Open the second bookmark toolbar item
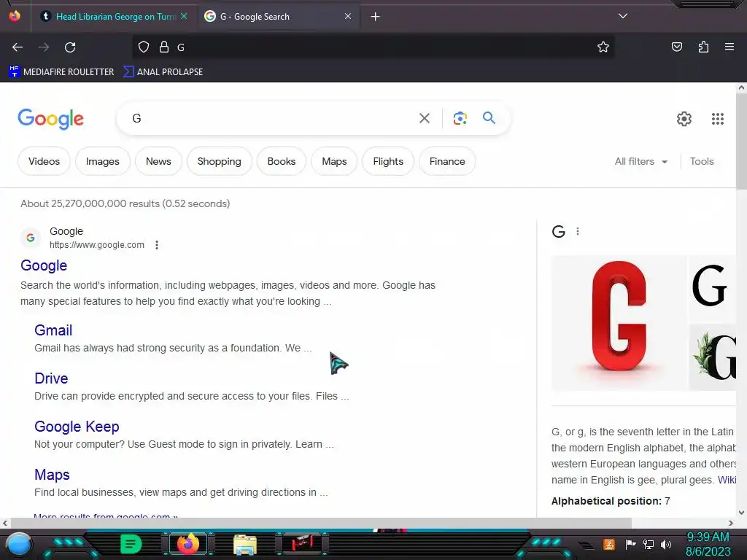Screen dimensions: 747x560 point(163,72)
